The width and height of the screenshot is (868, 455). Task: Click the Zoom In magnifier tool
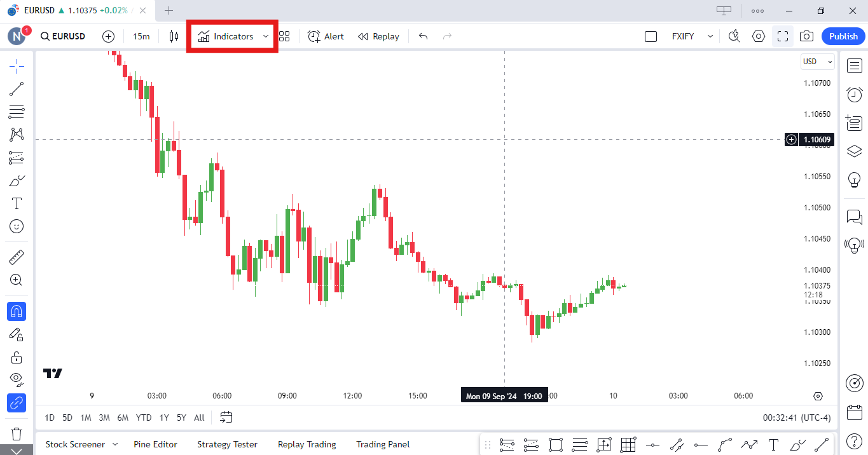pos(17,280)
